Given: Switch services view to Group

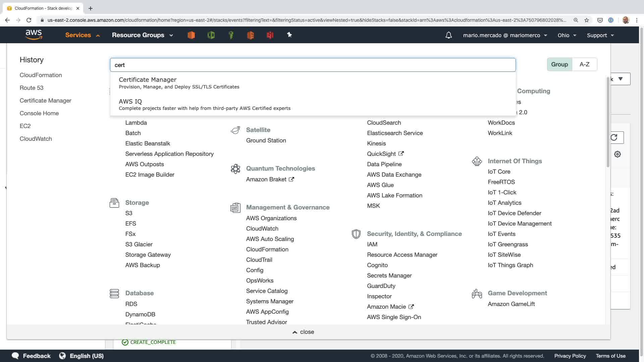Looking at the screenshot, I should pos(559,64).
